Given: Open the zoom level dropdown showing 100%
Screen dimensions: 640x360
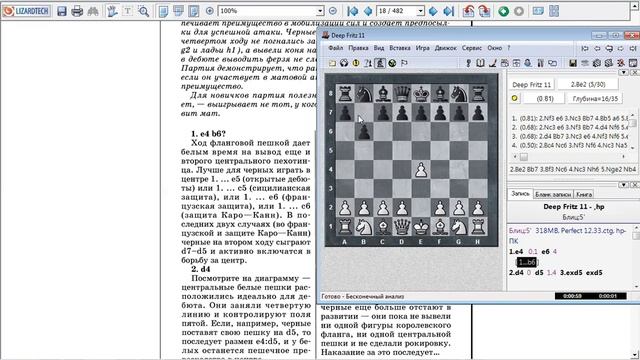Looking at the screenshot, I should click(x=320, y=11).
